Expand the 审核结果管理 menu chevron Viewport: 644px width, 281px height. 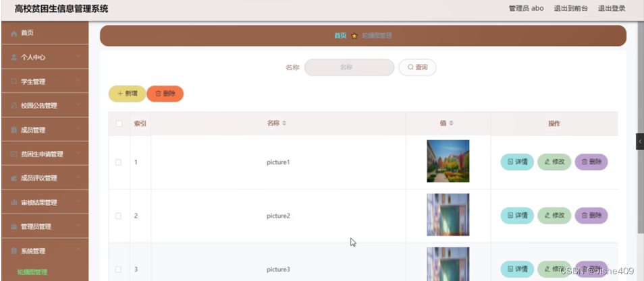[x=78, y=202]
